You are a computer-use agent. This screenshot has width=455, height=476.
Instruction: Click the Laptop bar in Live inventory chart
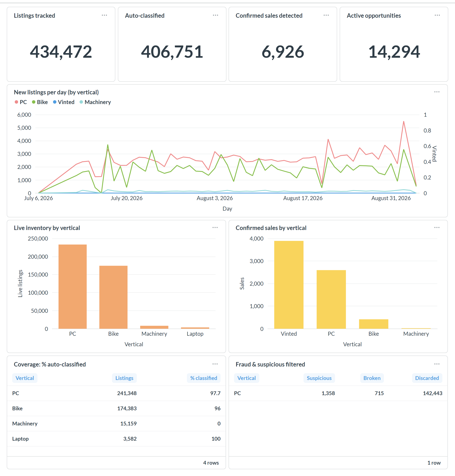coord(195,328)
